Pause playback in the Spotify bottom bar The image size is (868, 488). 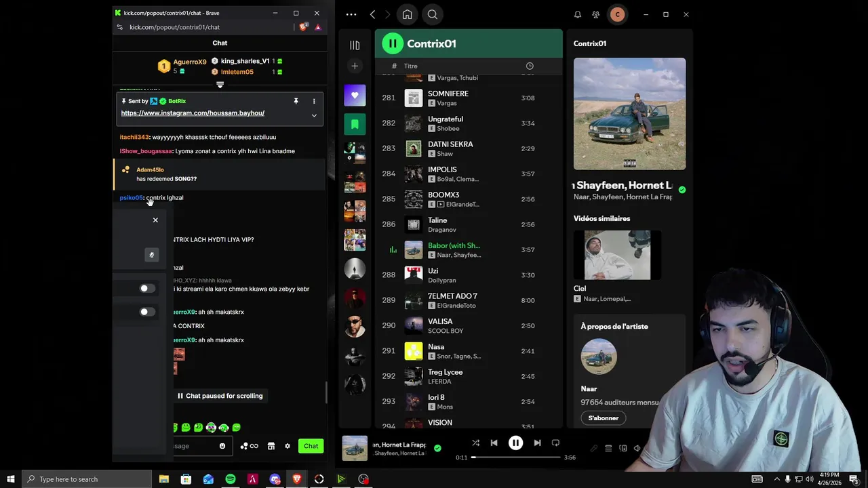point(515,443)
